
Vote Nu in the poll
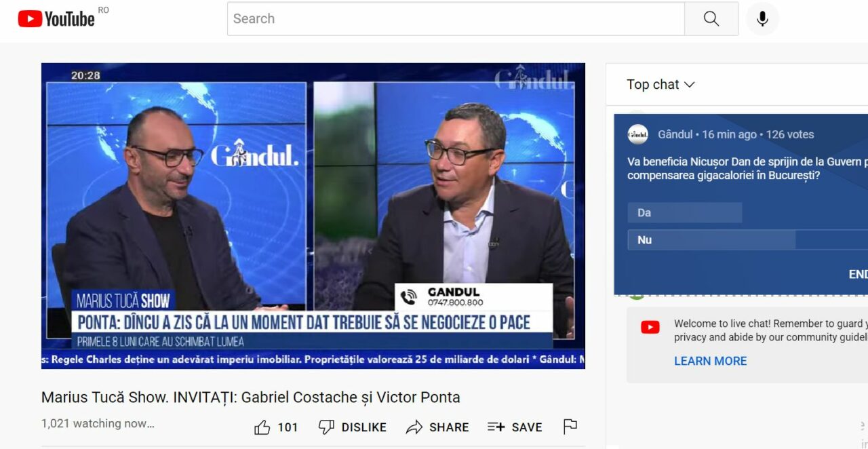pyautogui.click(x=748, y=240)
